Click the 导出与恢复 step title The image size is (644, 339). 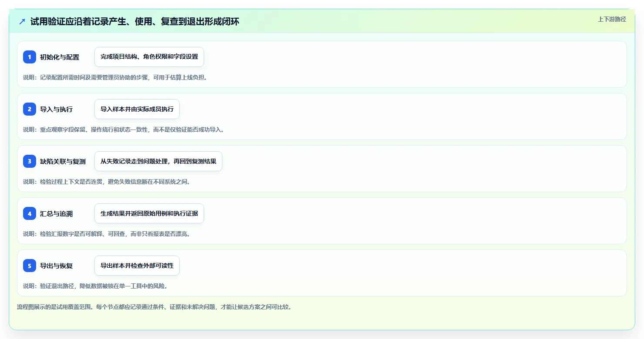click(56, 266)
